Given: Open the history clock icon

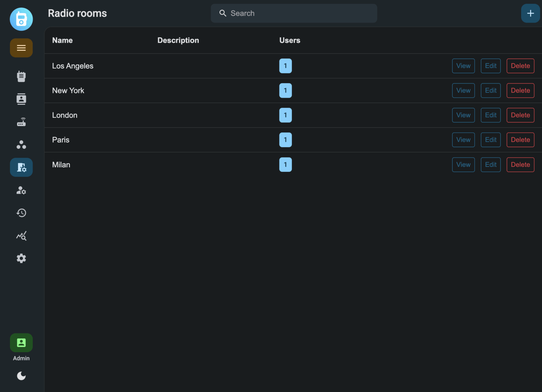Looking at the screenshot, I should [x=21, y=213].
